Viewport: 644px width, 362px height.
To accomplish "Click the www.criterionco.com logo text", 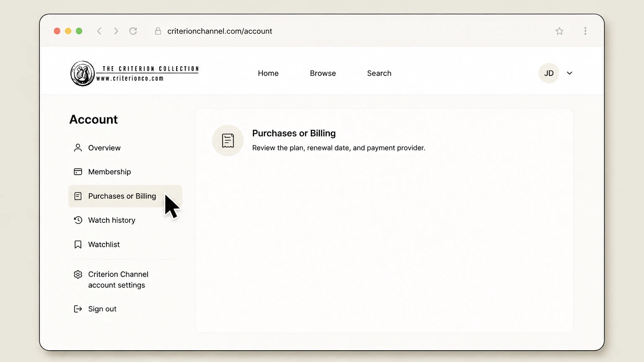I will click(x=130, y=78).
